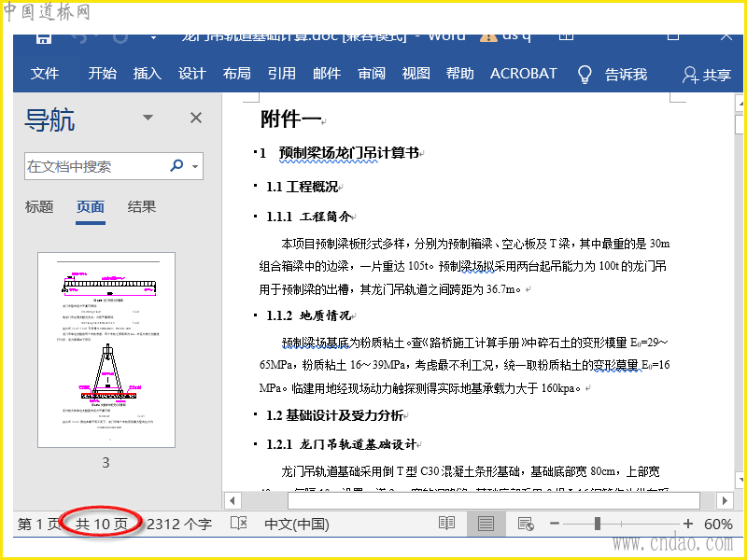Viewport: 747px width, 560px height.
Task: Click the horizontal scrollbar thumb
Action: tap(494, 501)
